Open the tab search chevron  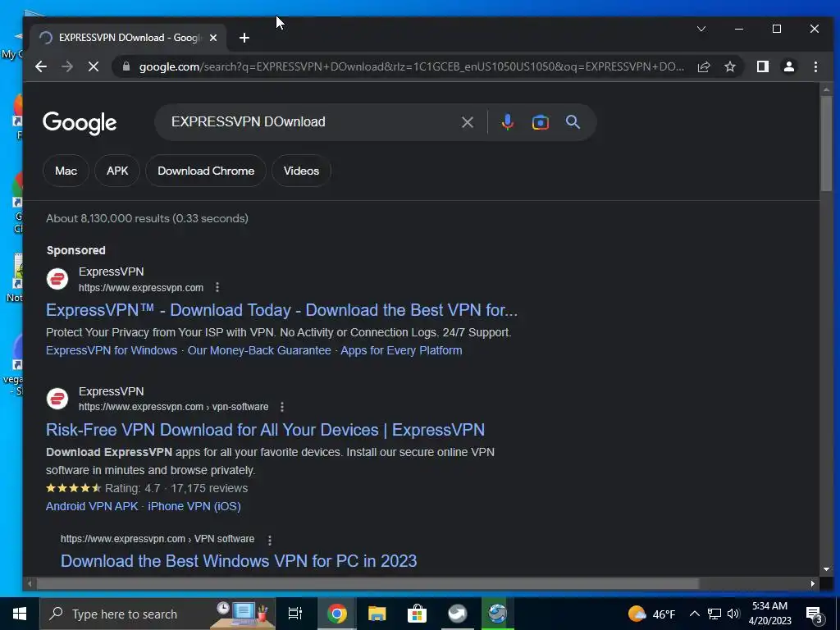tap(701, 29)
